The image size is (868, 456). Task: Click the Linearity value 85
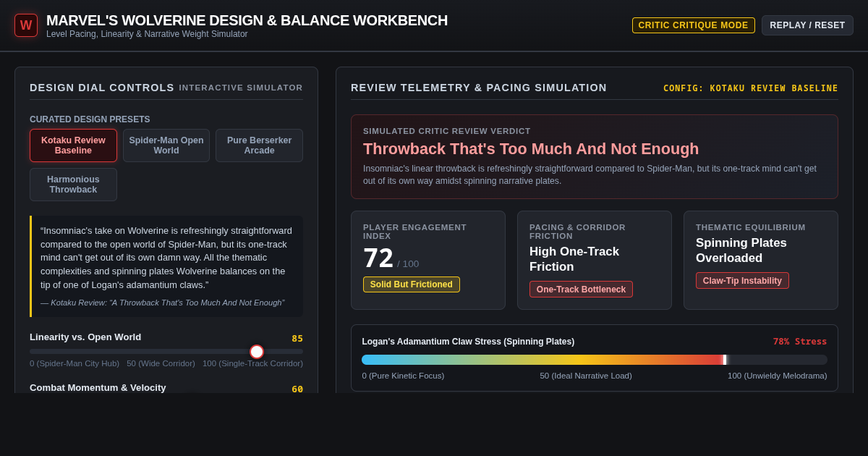297,339
